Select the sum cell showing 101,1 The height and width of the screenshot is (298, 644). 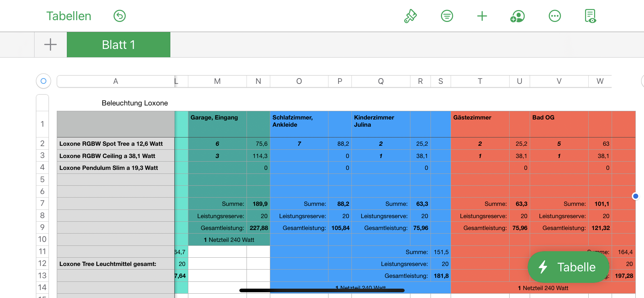(600, 204)
